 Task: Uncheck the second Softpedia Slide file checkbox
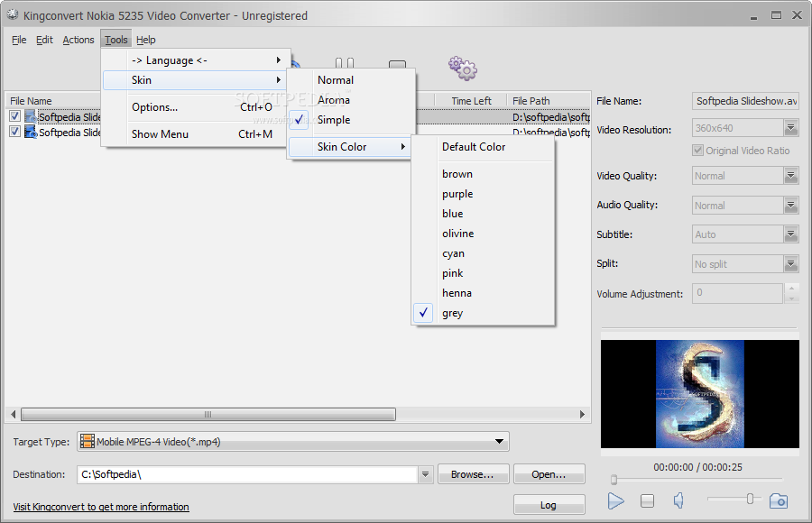pyautogui.click(x=14, y=132)
